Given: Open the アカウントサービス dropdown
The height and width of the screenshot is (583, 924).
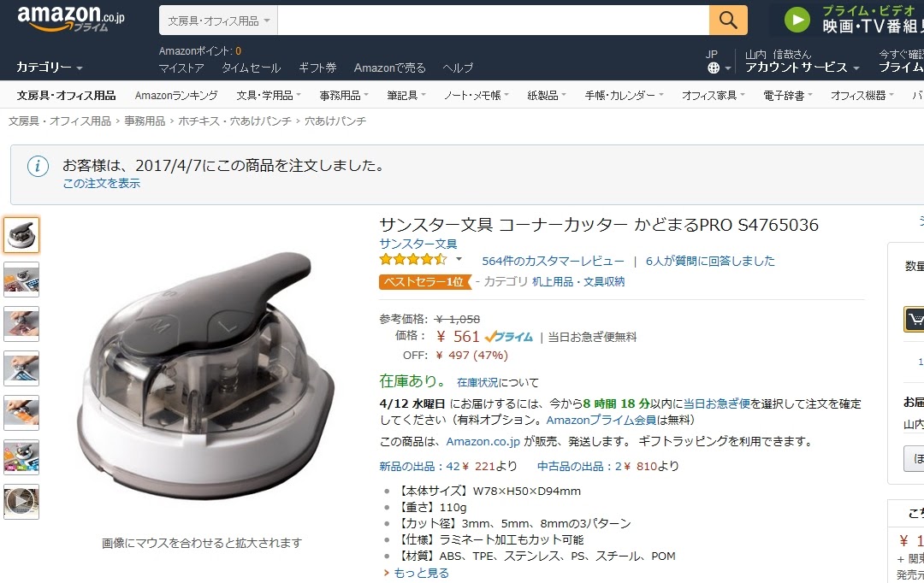Looking at the screenshot, I should pos(802,68).
